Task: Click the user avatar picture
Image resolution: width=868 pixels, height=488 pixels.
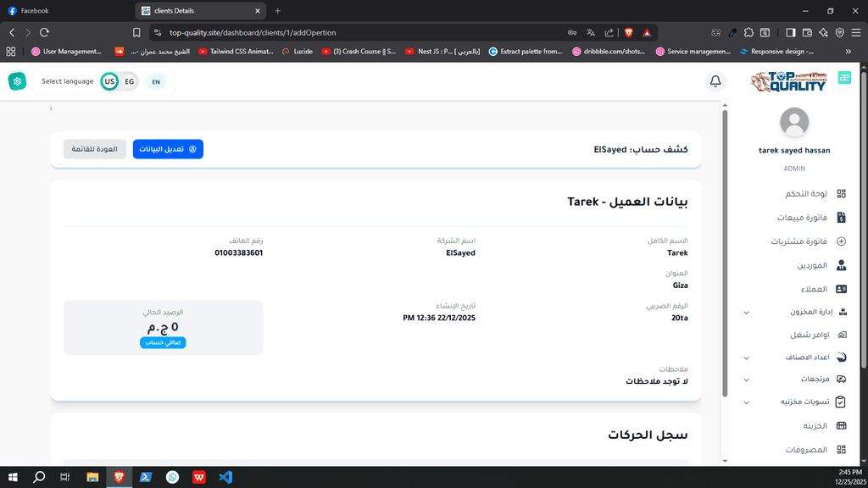Action: 794,122
